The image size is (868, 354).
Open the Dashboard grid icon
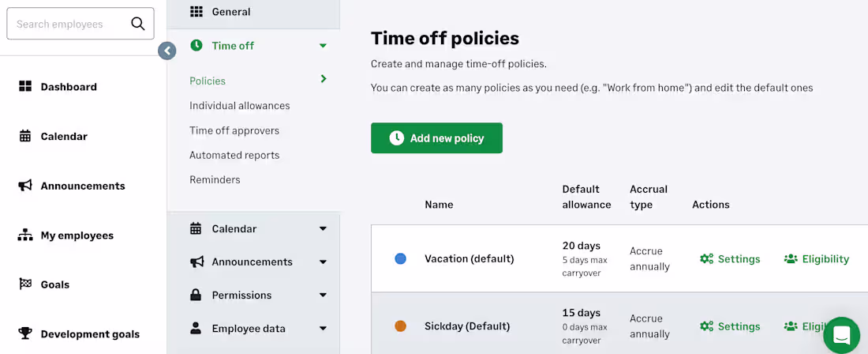pos(25,87)
